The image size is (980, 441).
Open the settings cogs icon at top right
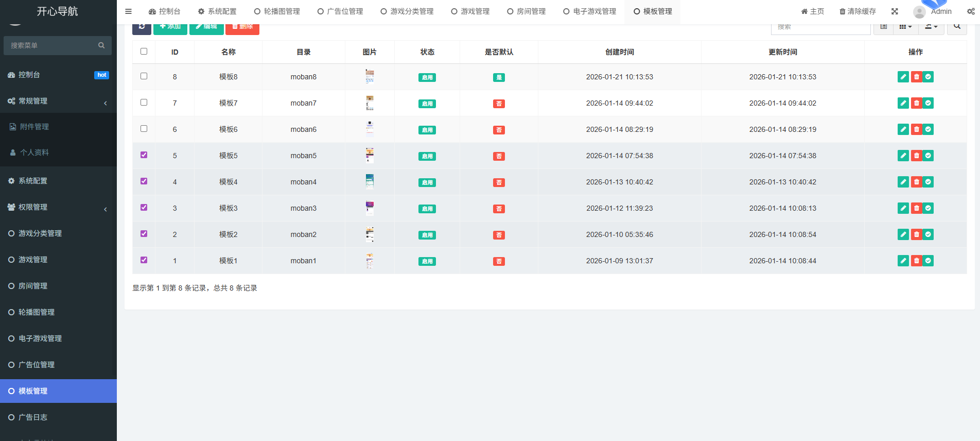point(971,11)
